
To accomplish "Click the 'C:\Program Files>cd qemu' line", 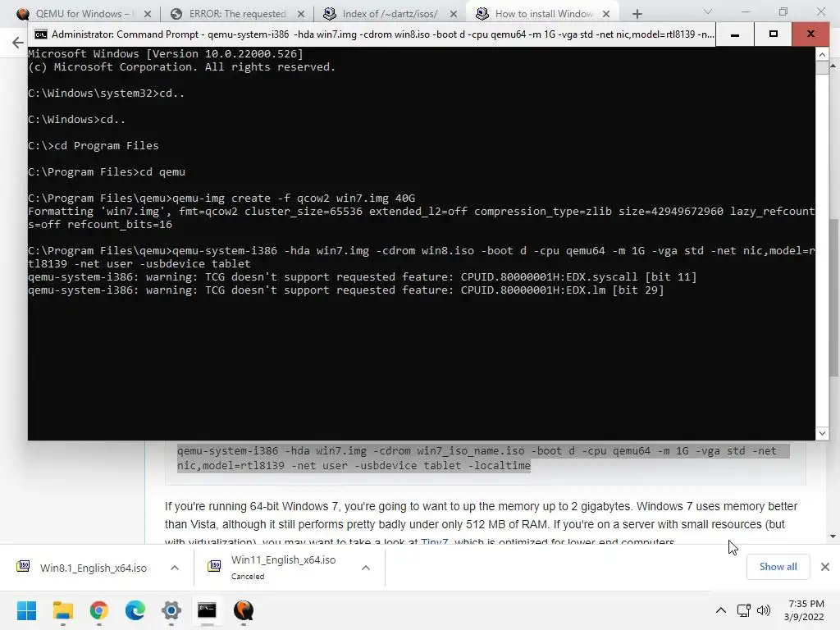I will [x=107, y=172].
